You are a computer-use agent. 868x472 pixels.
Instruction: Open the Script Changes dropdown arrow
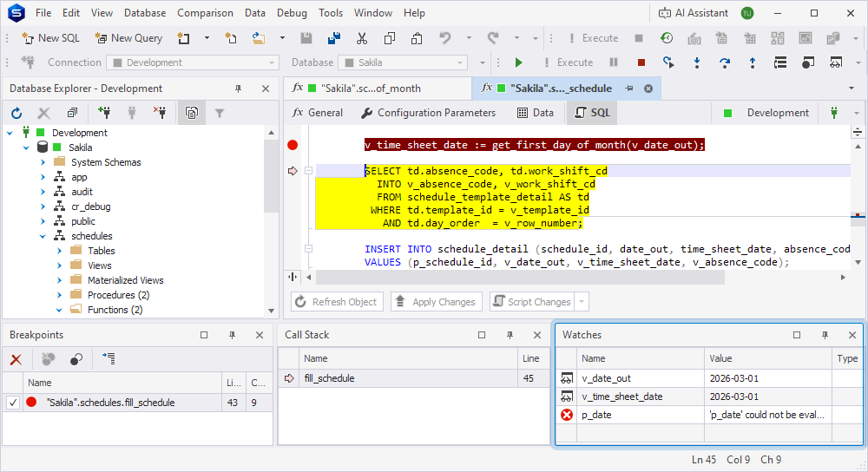click(x=582, y=302)
